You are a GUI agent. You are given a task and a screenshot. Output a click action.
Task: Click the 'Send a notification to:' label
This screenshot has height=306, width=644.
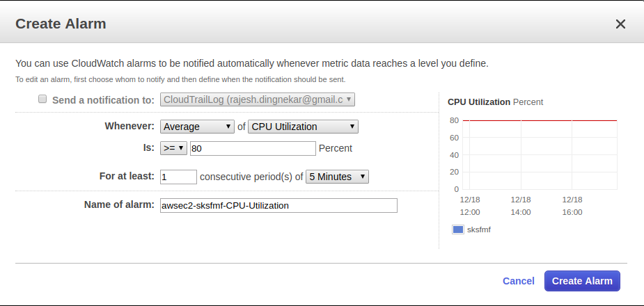103,99
